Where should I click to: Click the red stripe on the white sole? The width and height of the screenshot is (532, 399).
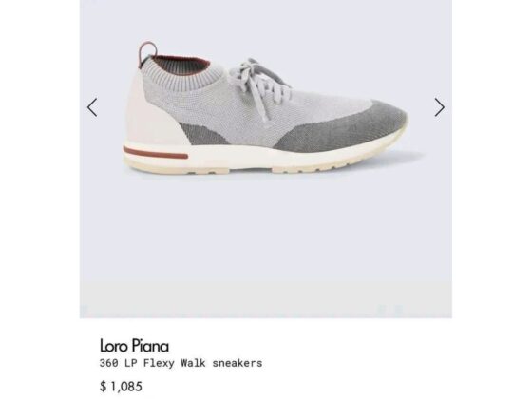156,152
